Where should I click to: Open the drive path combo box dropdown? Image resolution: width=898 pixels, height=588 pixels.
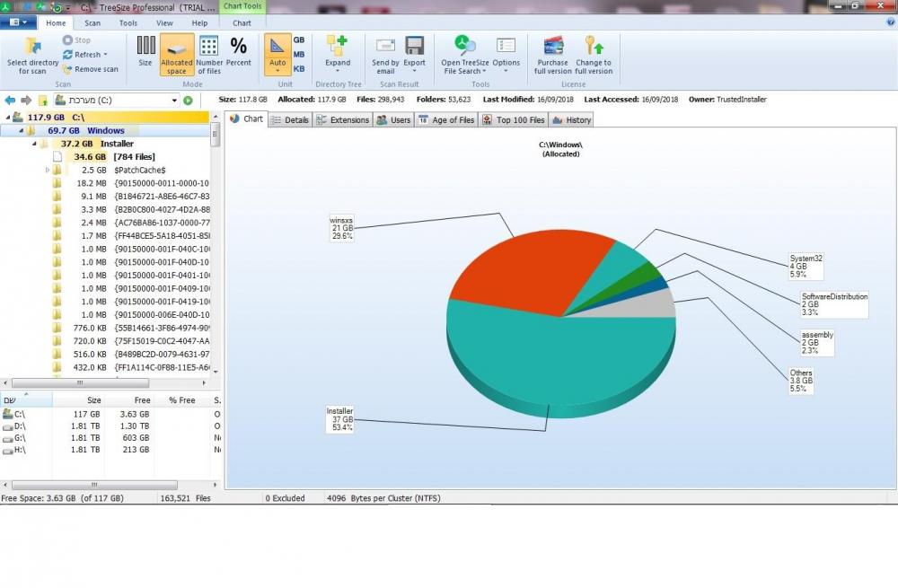pyautogui.click(x=174, y=101)
